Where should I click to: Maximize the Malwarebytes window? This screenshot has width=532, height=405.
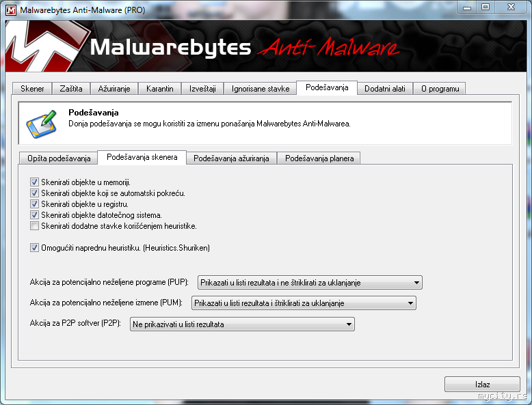(486, 7)
